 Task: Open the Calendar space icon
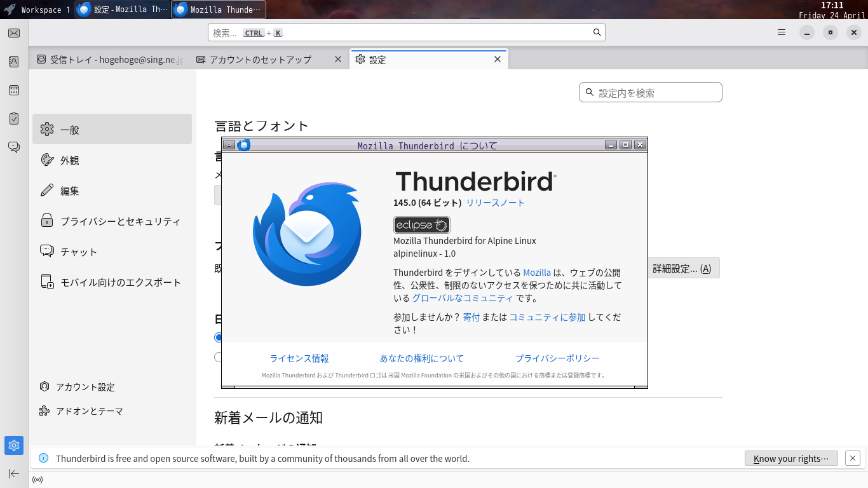(14, 90)
